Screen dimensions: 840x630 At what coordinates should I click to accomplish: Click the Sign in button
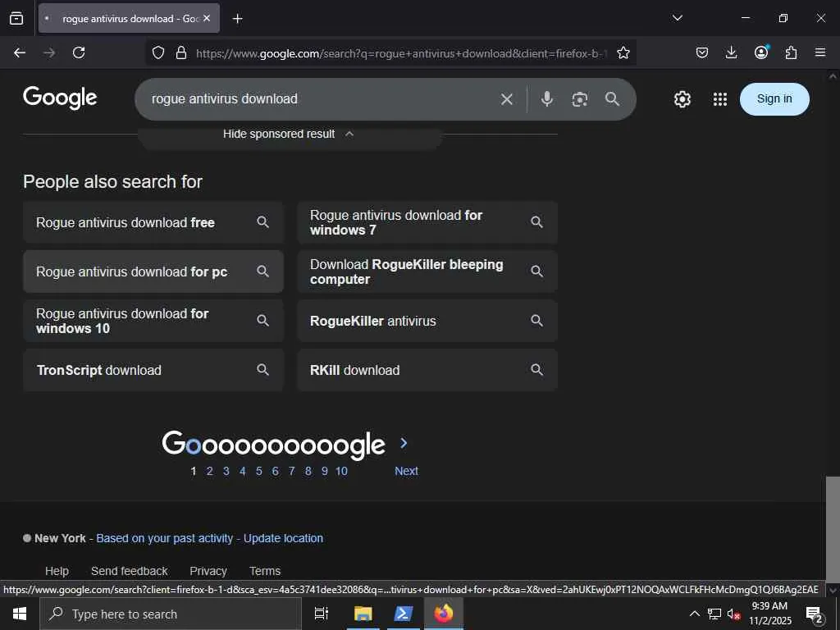(774, 99)
